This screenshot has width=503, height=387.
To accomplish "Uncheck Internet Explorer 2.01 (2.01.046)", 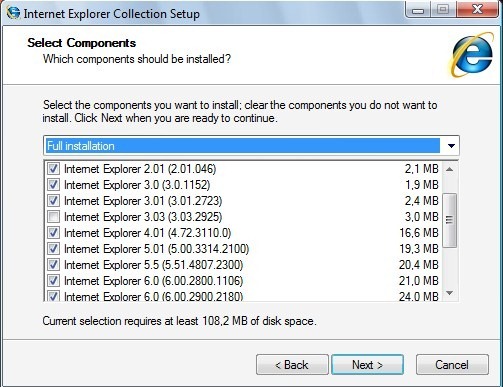I will 53,169.
